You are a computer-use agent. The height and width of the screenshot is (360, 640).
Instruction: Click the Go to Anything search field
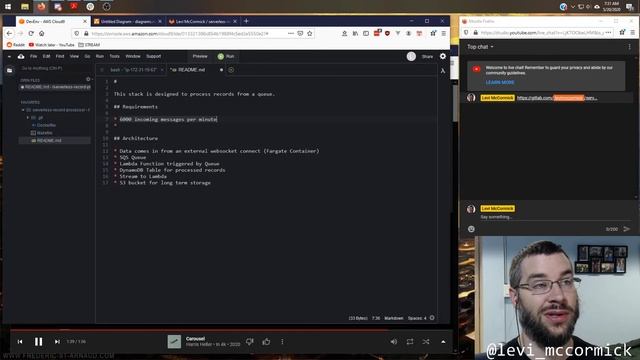pos(55,68)
